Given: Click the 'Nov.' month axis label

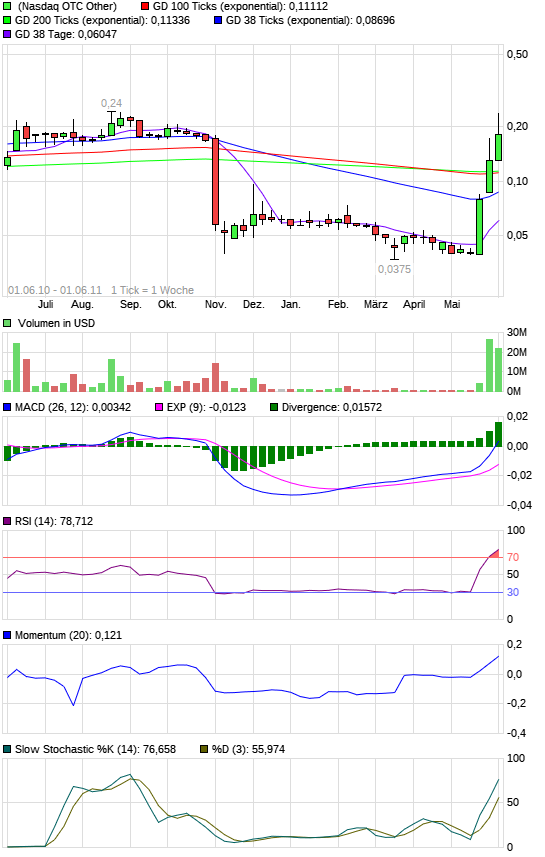Looking at the screenshot, I should pos(215,304).
